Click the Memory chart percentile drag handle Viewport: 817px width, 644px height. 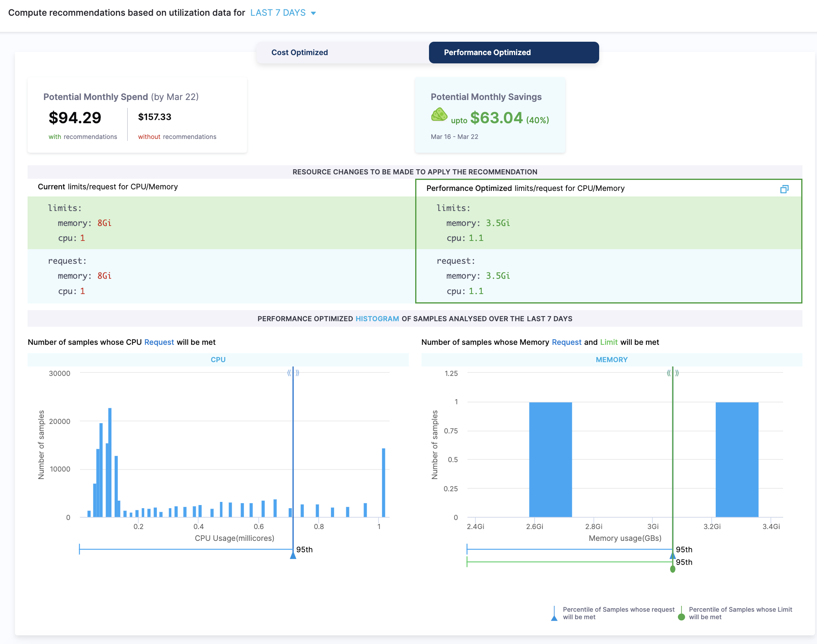[x=672, y=373]
